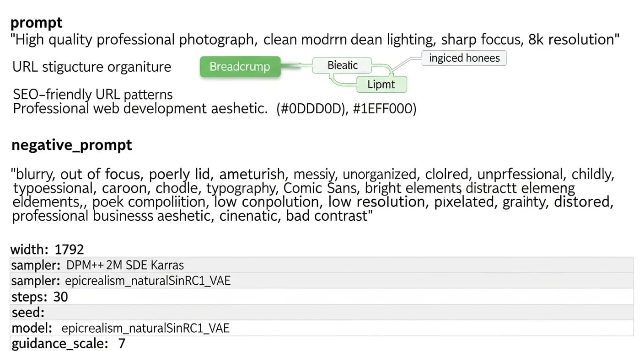644x351 pixels.
Task: Click the guidance_scale value 7
Action: (x=122, y=344)
